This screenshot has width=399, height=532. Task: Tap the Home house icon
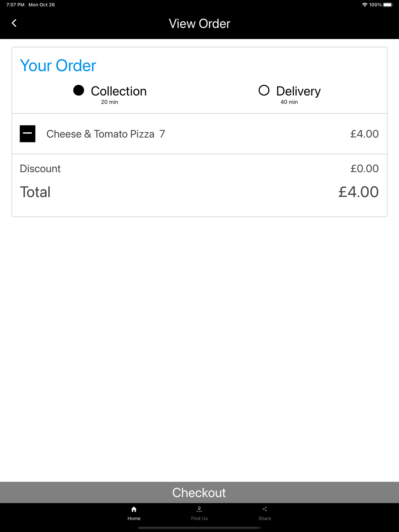134,509
